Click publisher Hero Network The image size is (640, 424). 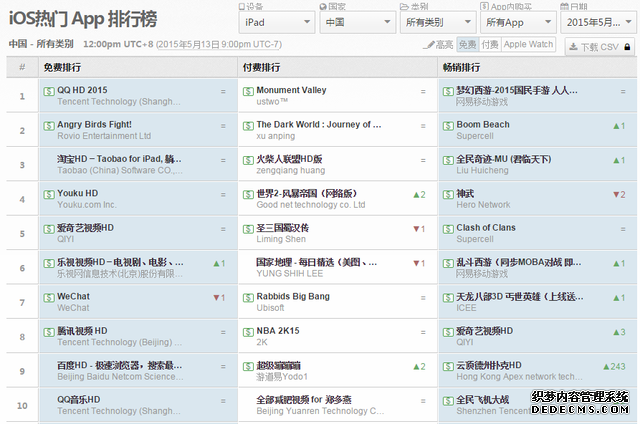(x=483, y=204)
